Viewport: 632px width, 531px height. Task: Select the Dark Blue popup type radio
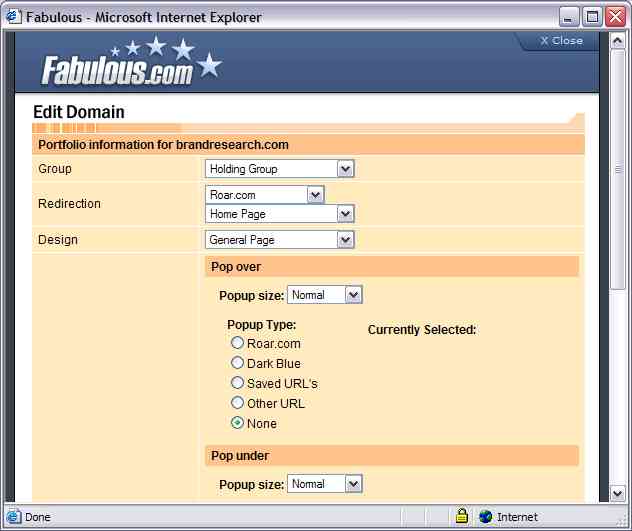(x=237, y=362)
